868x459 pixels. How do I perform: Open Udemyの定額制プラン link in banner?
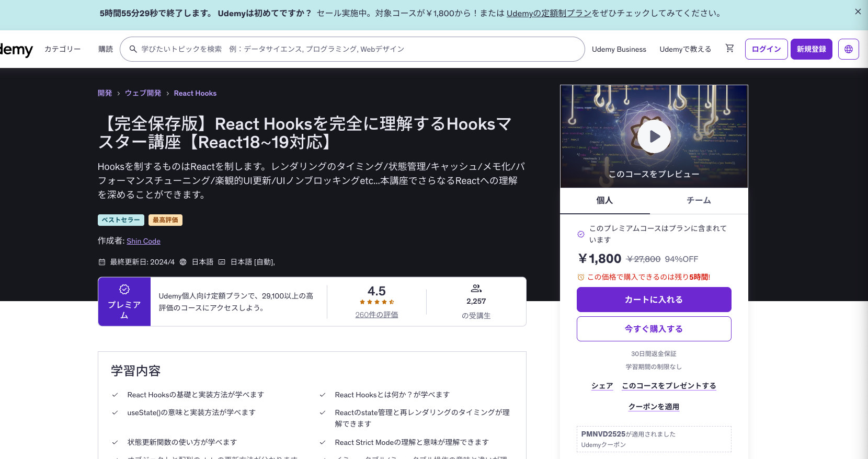pyautogui.click(x=549, y=13)
